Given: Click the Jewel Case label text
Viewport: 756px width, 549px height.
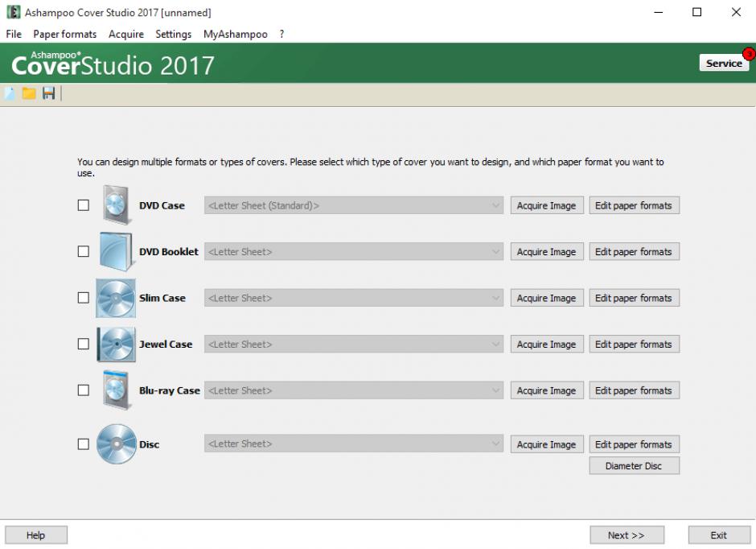Looking at the screenshot, I should 166,344.
